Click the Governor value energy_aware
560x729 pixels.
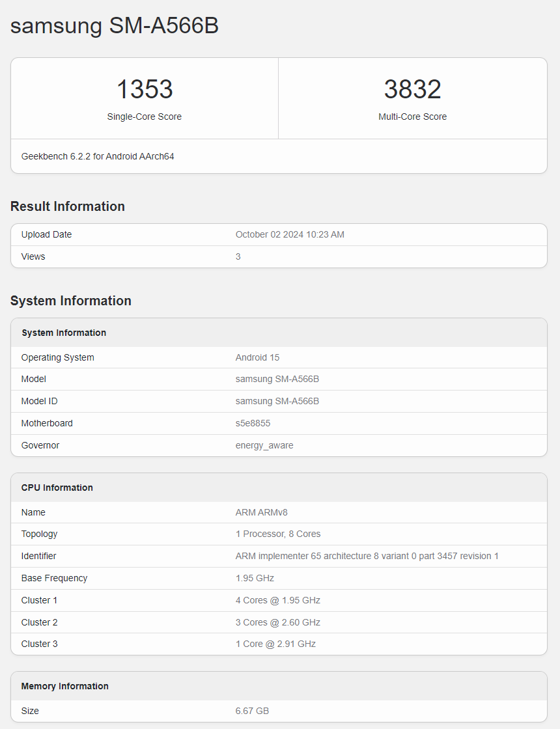click(264, 445)
